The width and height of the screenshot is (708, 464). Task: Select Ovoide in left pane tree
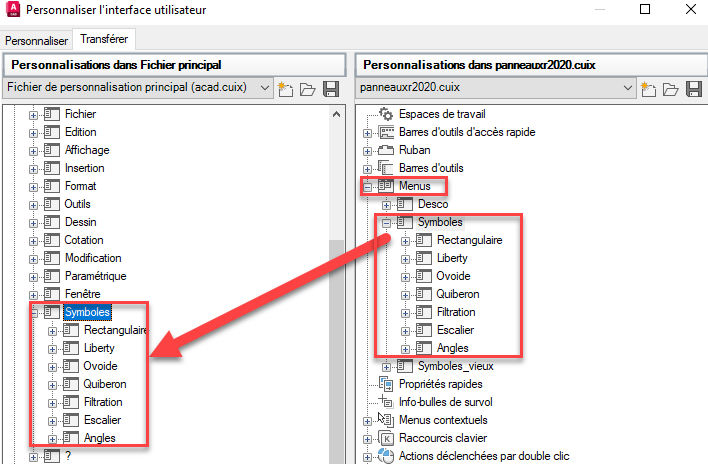(x=100, y=366)
